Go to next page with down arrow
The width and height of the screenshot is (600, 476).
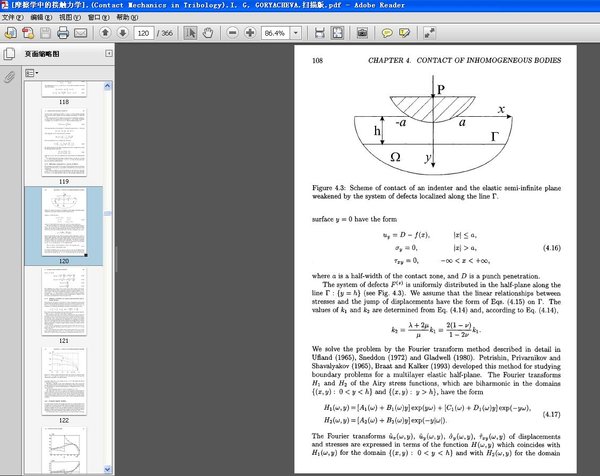click(120, 33)
